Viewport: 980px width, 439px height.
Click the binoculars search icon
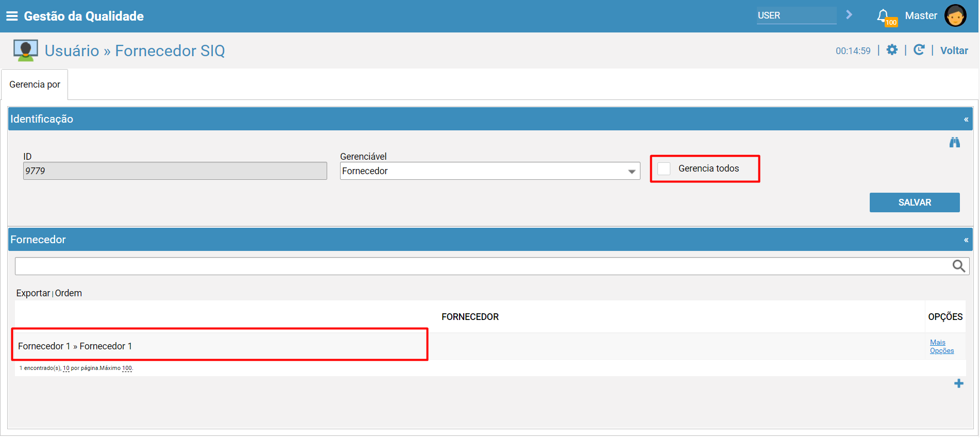point(955,142)
